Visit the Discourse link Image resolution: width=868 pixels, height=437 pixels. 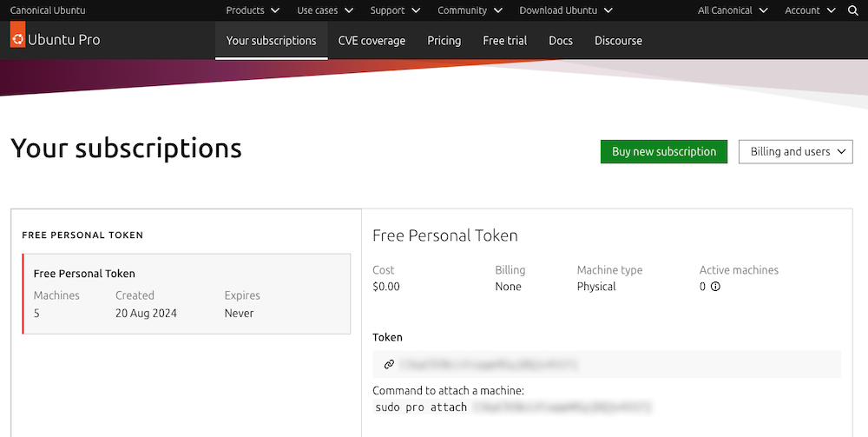pyautogui.click(x=618, y=41)
